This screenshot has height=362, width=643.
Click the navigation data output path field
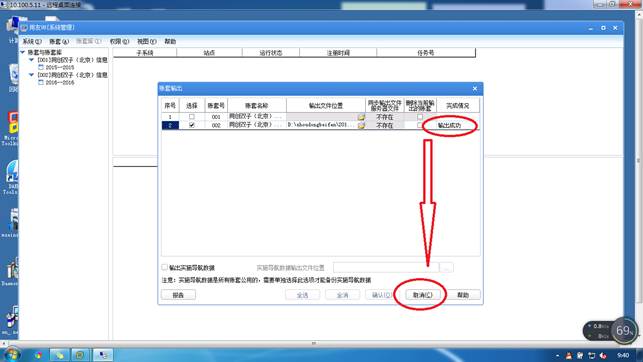pos(386,268)
